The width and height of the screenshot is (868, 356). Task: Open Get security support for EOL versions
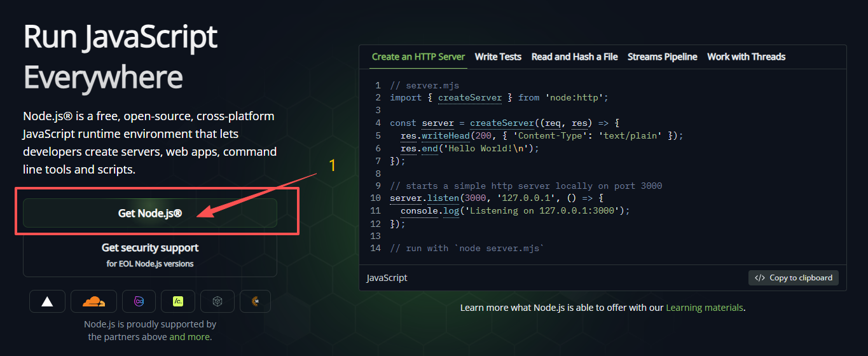[150, 255]
